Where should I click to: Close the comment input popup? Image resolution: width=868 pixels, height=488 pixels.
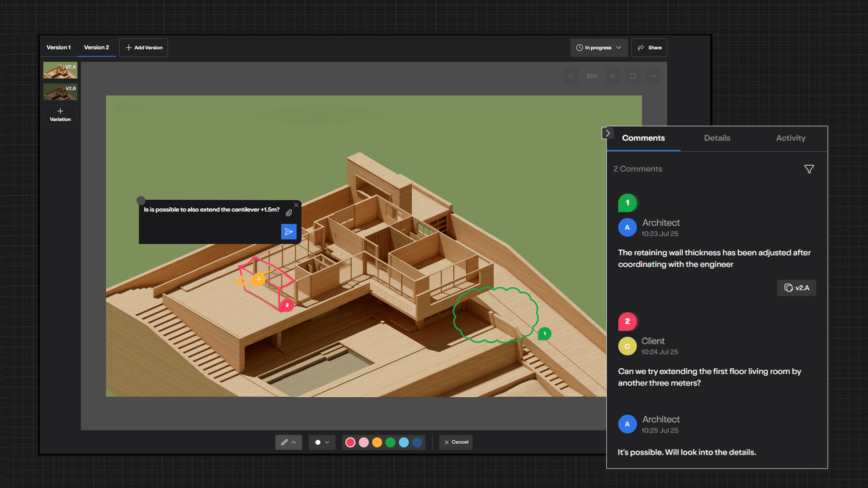pyautogui.click(x=296, y=205)
